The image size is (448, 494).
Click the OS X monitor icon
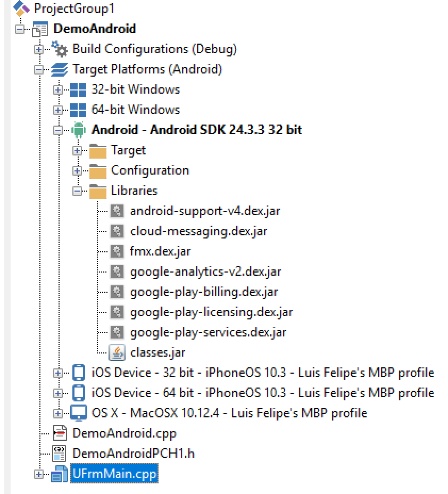(x=79, y=413)
